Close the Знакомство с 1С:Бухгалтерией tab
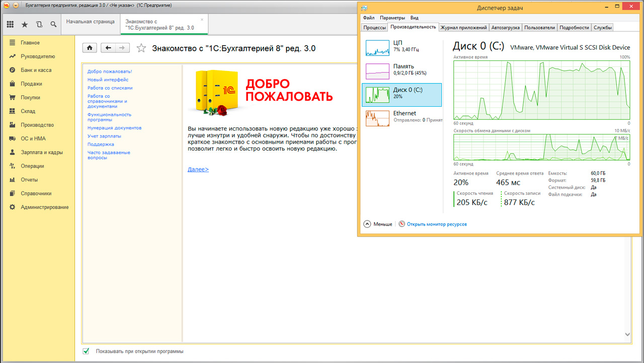The height and width of the screenshot is (363, 644). point(202,20)
